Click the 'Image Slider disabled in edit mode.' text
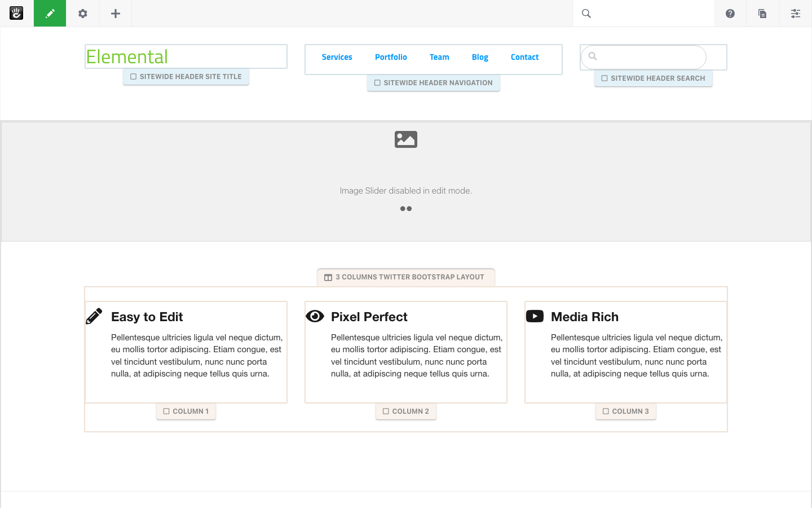Image resolution: width=812 pixels, height=508 pixels. [x=406, y=191]
